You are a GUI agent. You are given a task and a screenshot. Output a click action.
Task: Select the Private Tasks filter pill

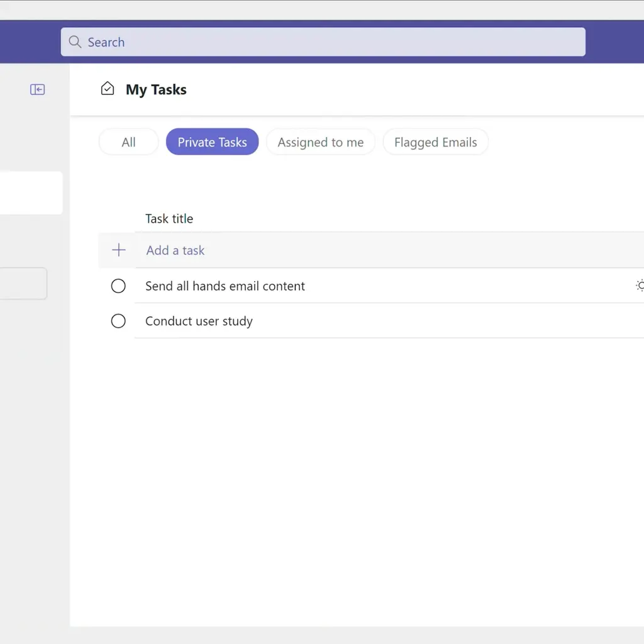coord(212,142)
